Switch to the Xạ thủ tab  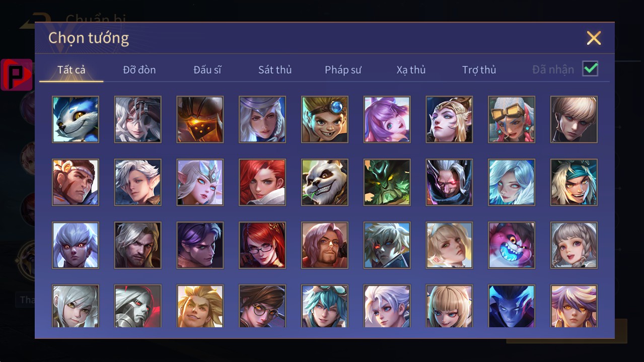pos(411,70)
